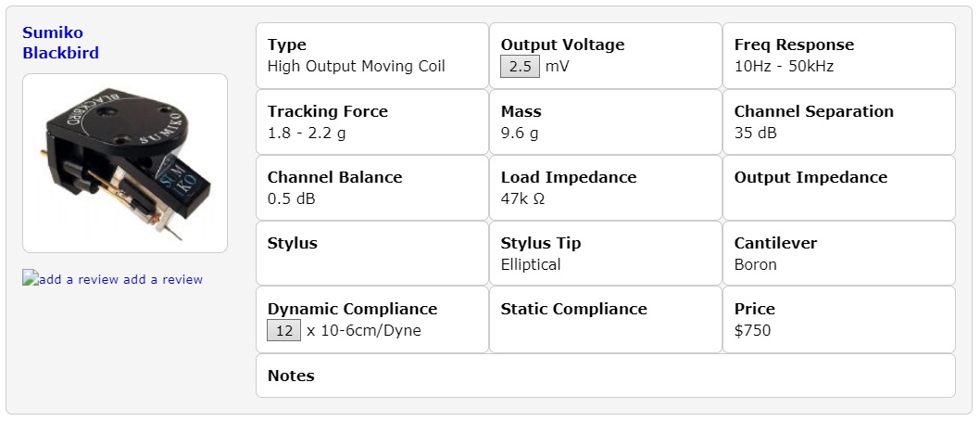Select the Cantilever Boron cell
The image size is (980, 421).
click(x=838, y=253)
